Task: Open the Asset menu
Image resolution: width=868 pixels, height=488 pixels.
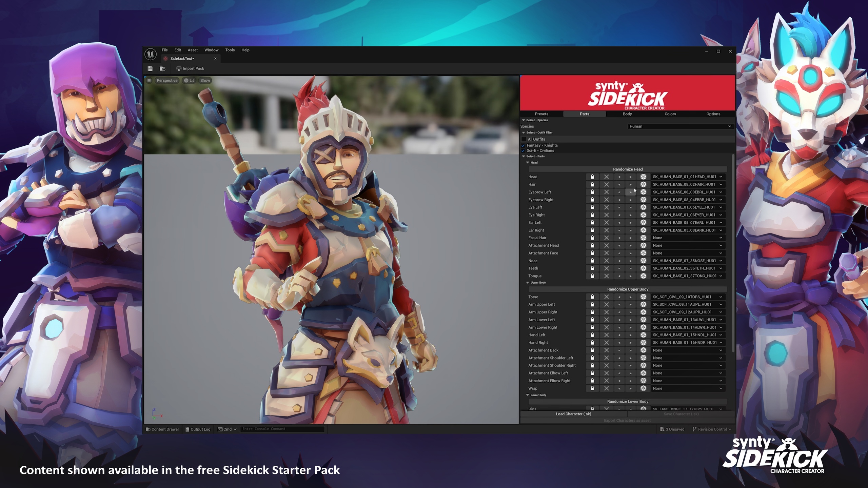Action: point(193,50)
